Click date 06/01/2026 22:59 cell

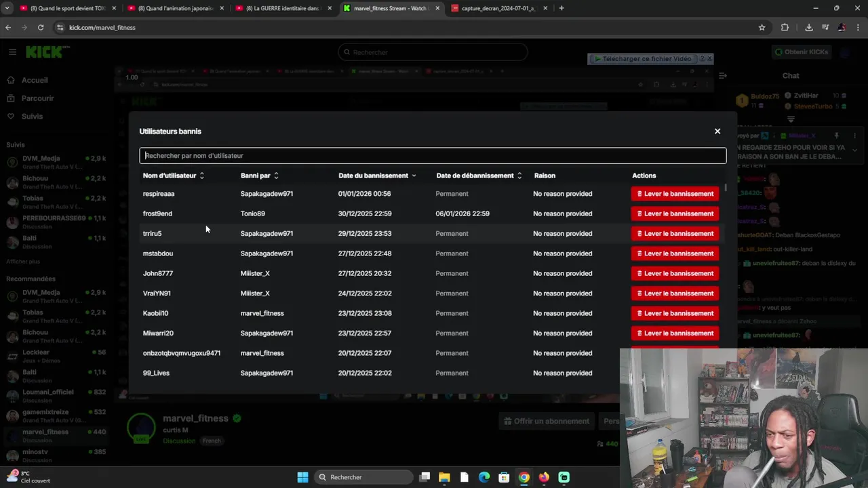coord(462,213)
